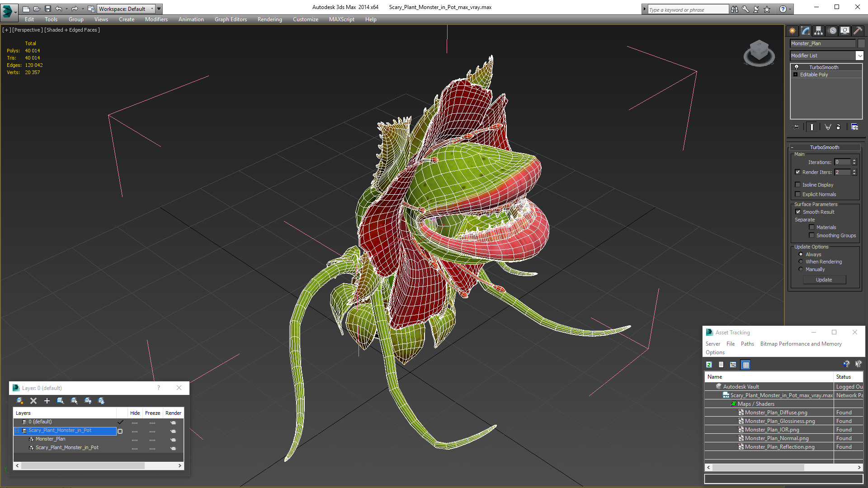Screen dimensions: 868x488
Task: Click the Motion panel tab icon
Action: 832,31
